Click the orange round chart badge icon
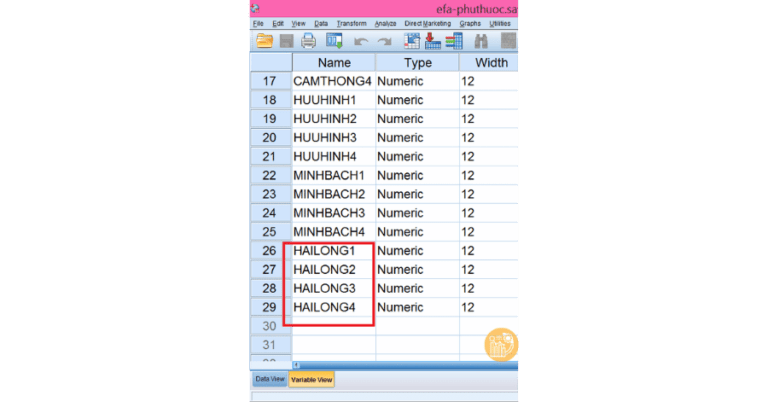Viewport: 768px width, 402px height. click(501, 345)
